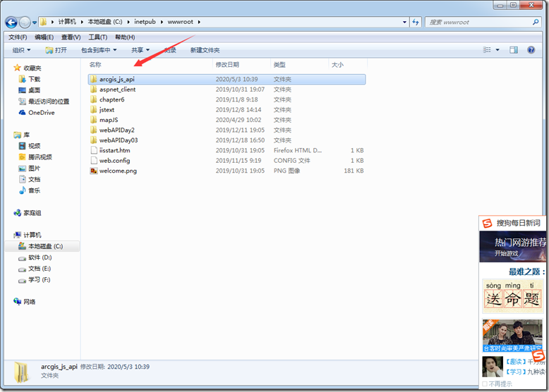The image size is (549, 392).
Task: Open 网络 in the navigation pane
Action: coord(25,302)
